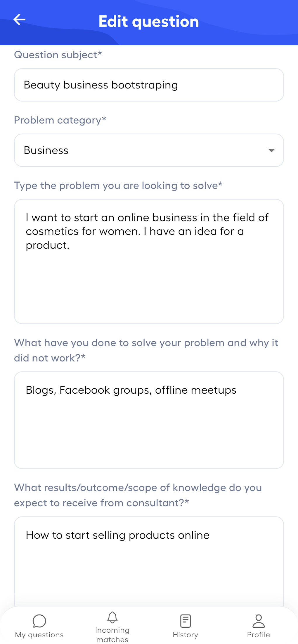This screenshot has width=298, height=644.
Task: Click the 'How to start selling' text area
Action: pos(149,560)
